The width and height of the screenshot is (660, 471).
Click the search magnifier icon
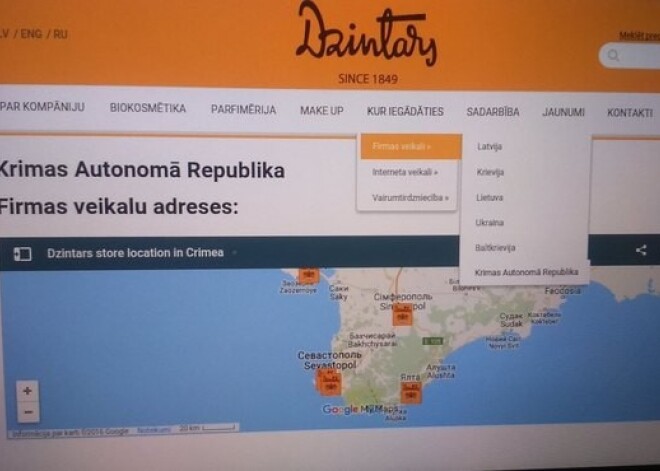click(x=614, y=56)
